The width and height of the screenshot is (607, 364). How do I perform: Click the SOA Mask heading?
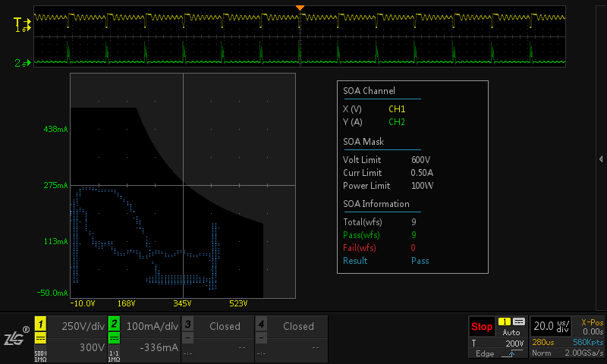(x=363, y=142)
